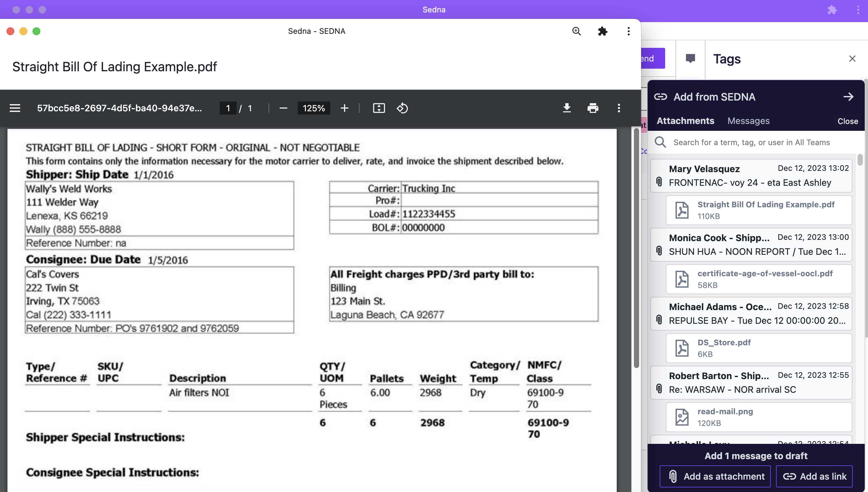Select certificate-age-of-vessel-oocl.pdf attachment
The width and height of the screenshot is (868, 492).
coord(759,279)
